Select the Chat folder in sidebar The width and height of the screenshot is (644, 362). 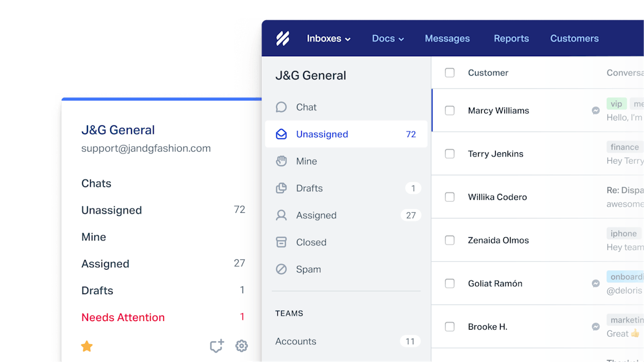tap(346, 107)
